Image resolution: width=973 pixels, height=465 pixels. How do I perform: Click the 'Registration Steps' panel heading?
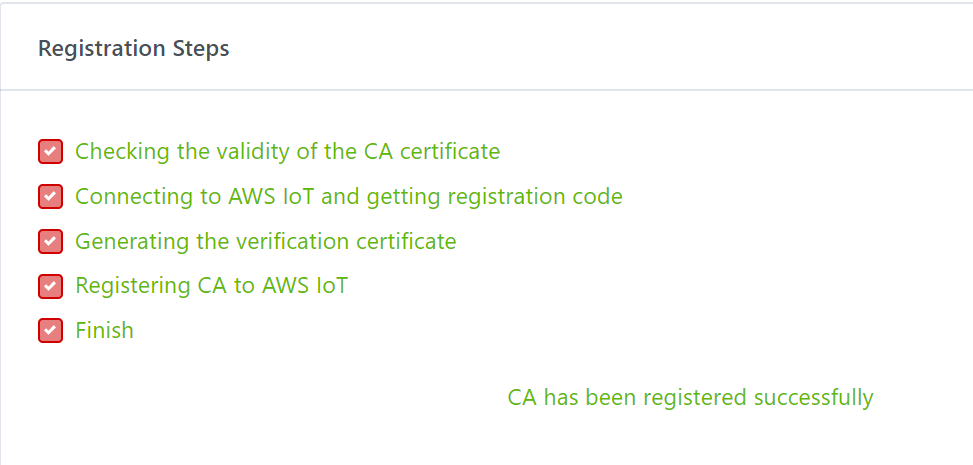[x=133, y=48]
